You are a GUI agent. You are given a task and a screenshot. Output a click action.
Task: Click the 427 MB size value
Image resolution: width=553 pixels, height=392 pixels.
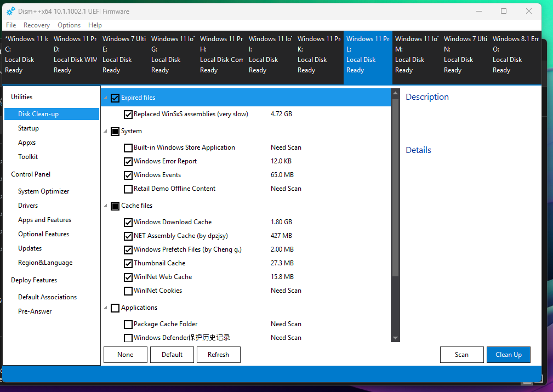pyautogui.click(x=281, y=236)
